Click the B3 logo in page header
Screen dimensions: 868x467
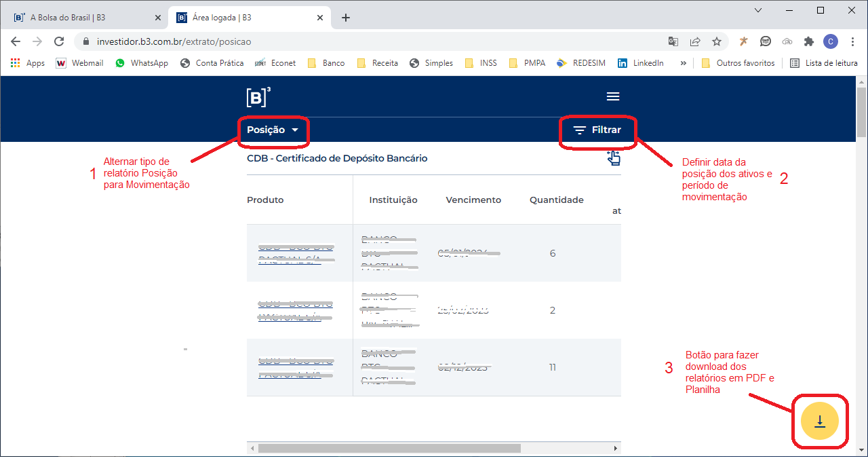click(258, 97)
